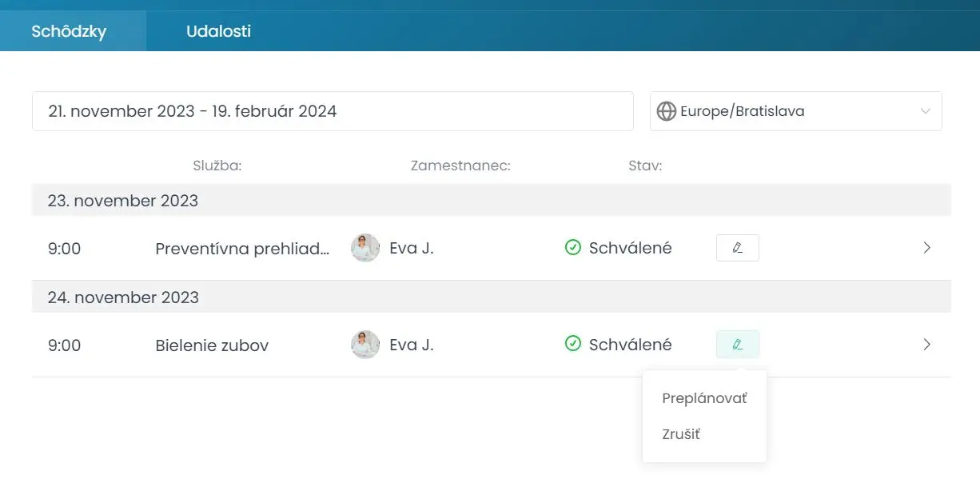Click the globe icon in timezone selector

[x=667, y=111]
